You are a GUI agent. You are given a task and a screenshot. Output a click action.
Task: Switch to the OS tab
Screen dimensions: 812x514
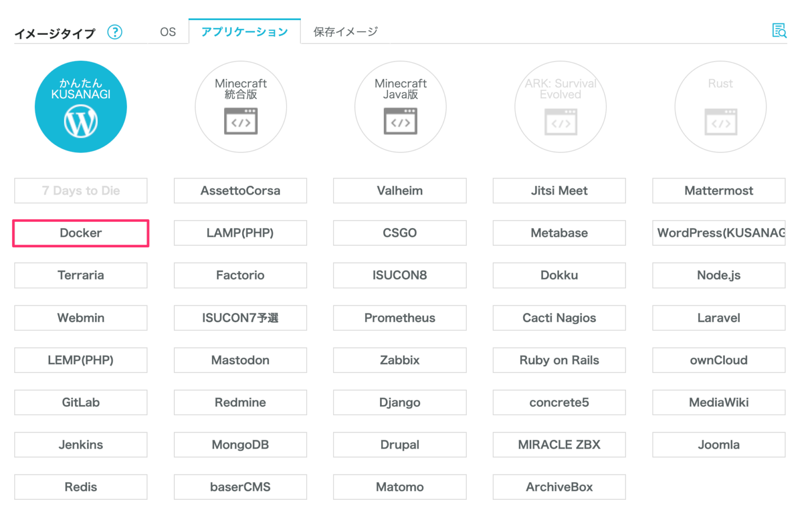click(167, 31)
